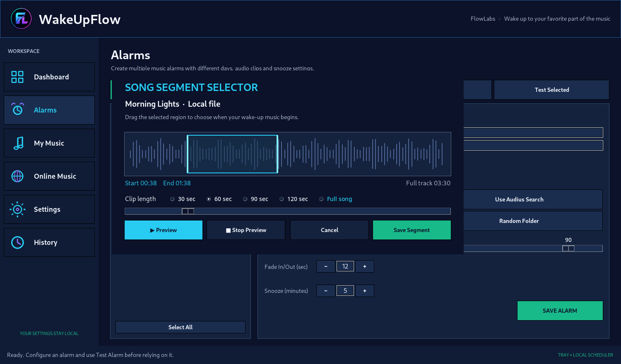Viewport: 621px width, 364px height.
Task: Click the Alarms alarm-clock icon
Action: pyautogui.click(x=17, y=110)
